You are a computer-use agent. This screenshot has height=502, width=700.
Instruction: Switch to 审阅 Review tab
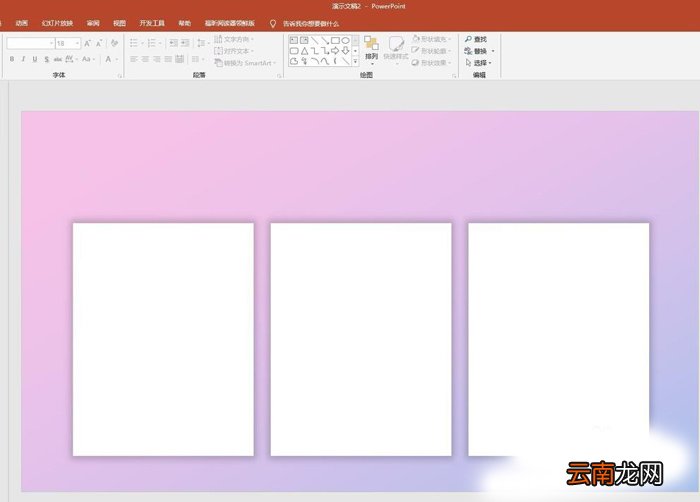93,23
